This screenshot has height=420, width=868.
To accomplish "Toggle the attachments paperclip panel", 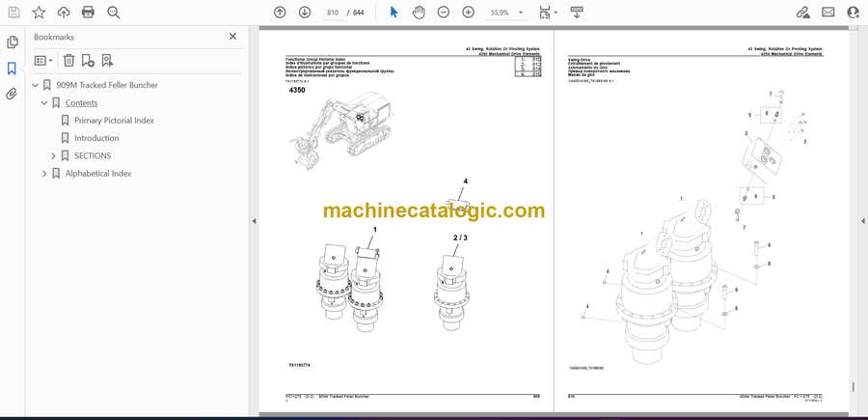I will click(x=12, y=94).
